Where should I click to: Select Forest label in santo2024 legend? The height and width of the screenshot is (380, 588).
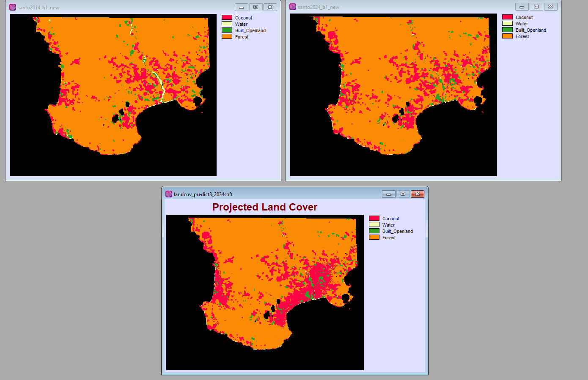tap(522, 36)
